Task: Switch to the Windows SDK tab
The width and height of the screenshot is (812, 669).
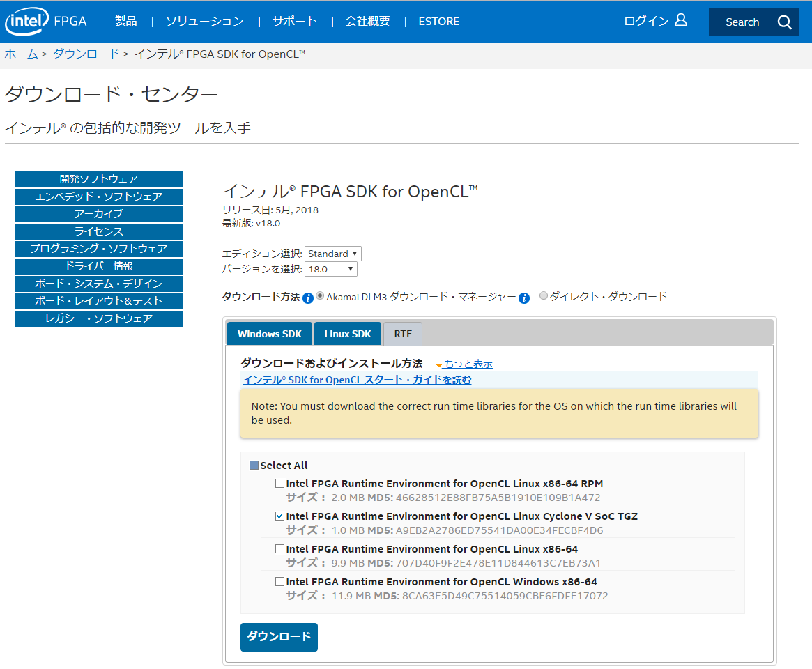Action: (269, 334)
